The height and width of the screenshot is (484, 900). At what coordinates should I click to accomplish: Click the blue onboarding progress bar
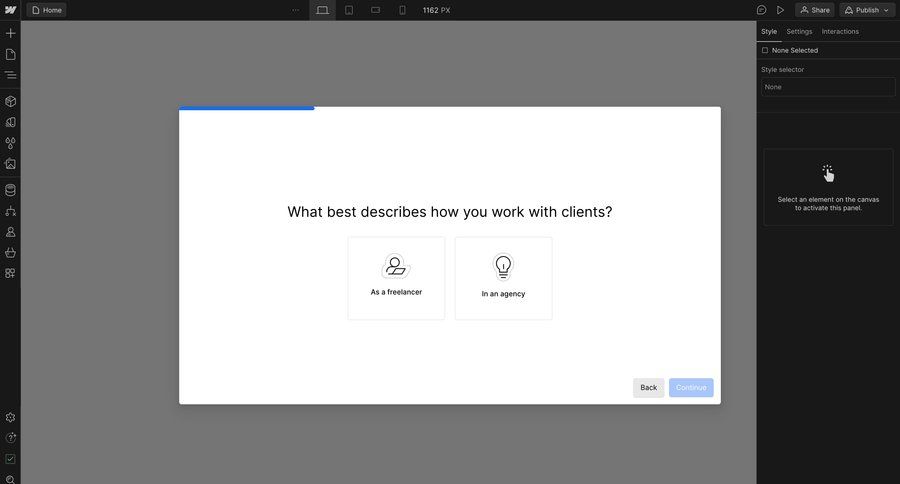(x=247, y=108)
